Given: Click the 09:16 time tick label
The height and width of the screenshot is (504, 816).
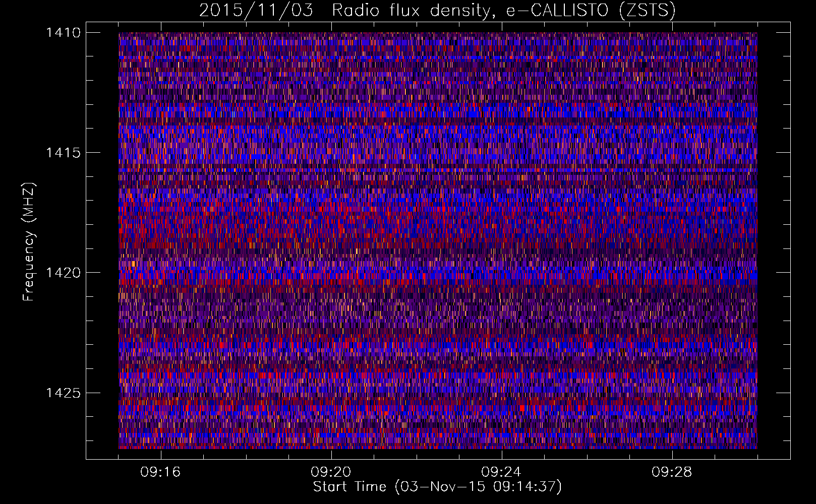Looking at the screenshot, I should point(160,472).
